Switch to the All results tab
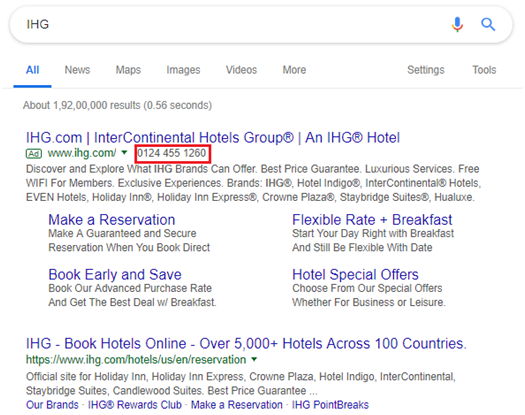This screenshot has width=525, height=415. 32,70
